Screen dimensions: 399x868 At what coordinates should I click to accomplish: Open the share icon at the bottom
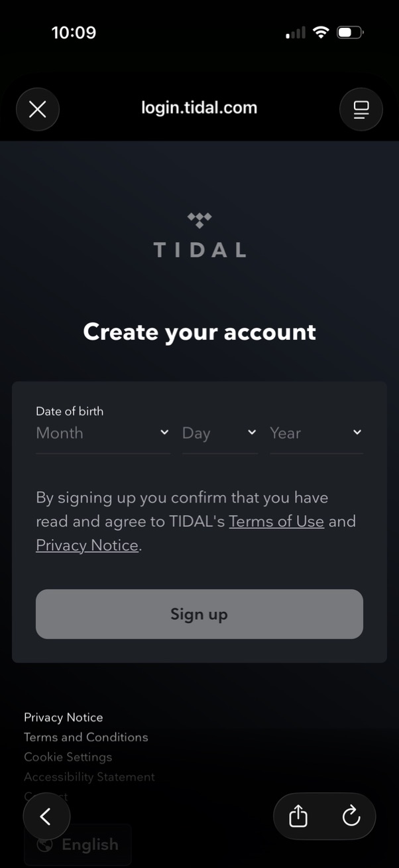[x=296, y=816]
